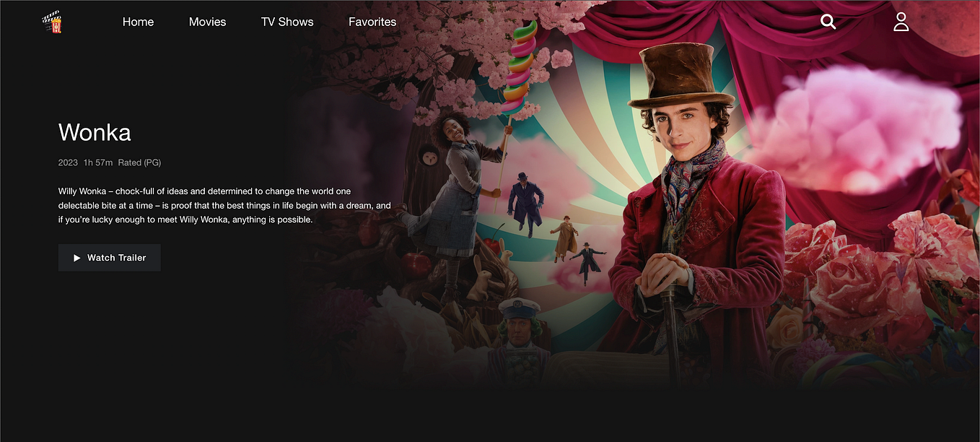Click the Rated (PG) label
Screen dimensions: 980x442
[x=139, y=162]
